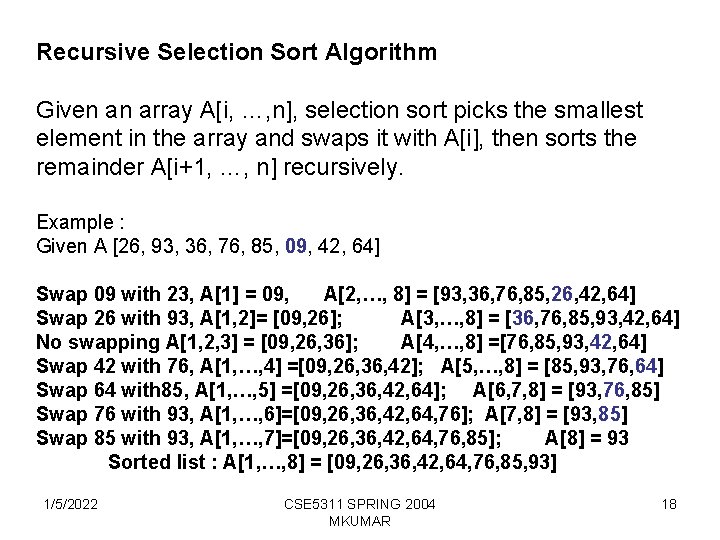Click the word 'recursively' in the description

tap(343, 168)
